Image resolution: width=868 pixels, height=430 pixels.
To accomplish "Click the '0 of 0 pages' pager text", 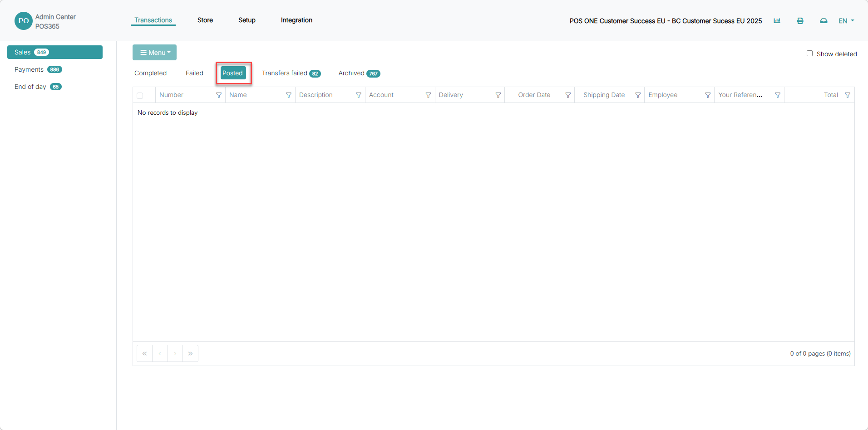I will (820, 353).
